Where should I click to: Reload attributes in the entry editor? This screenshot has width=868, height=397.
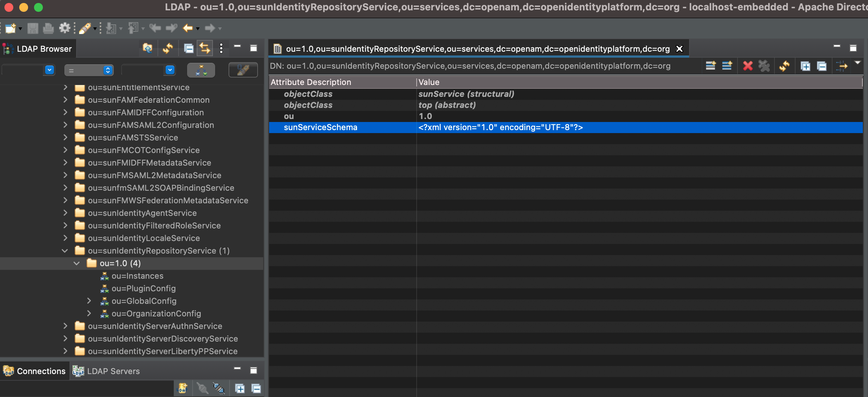[784, 66]
